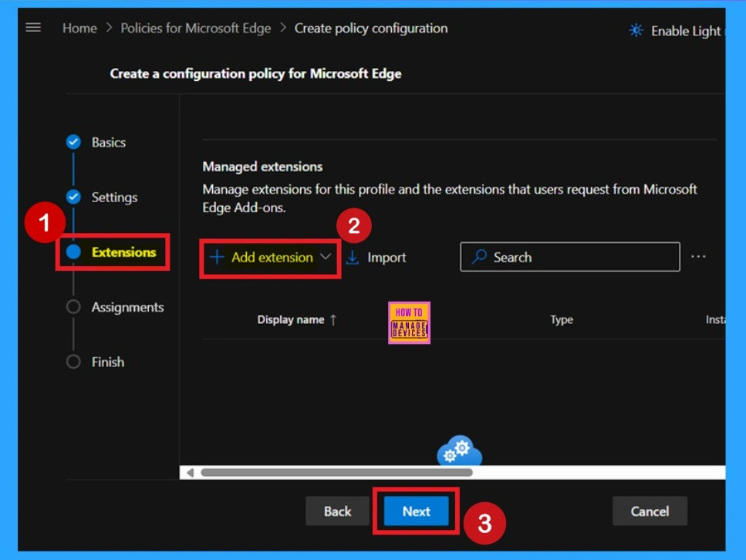
Task: Go to the Settings step
Action: pos(114,197)
